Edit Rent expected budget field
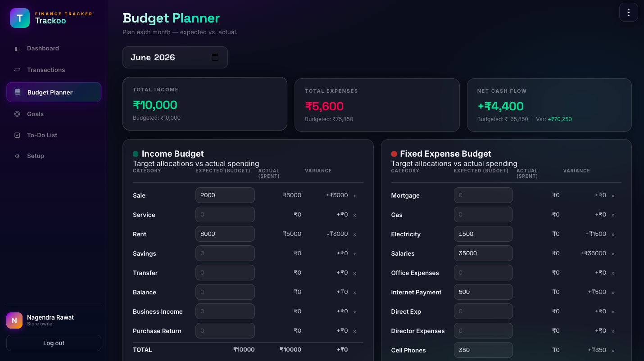Image resolution: width=644 pixels, height=361 pixels. 225,234
